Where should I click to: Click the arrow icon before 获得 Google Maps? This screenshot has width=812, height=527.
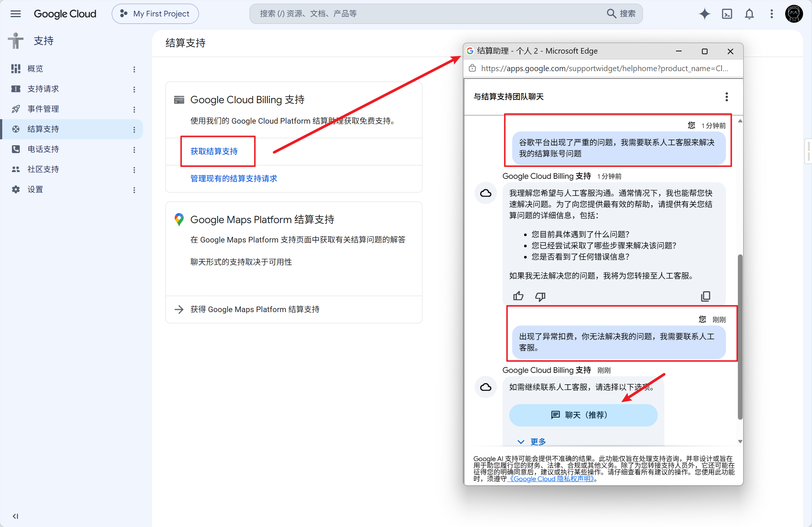coord(179,309)
